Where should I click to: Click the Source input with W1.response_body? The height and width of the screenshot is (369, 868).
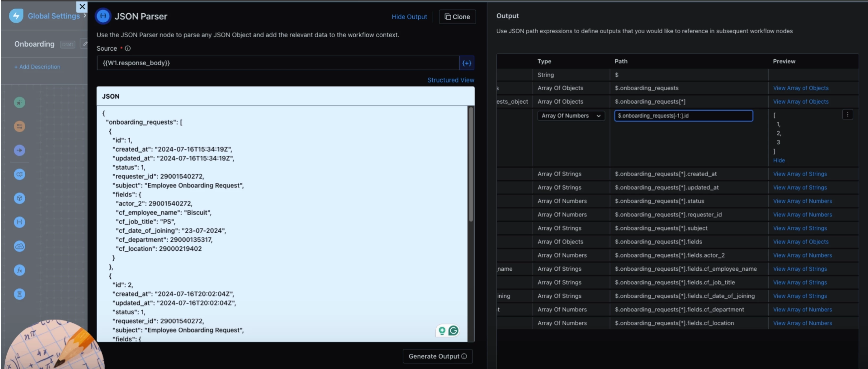pyautogui.click(x=278, y=63)
